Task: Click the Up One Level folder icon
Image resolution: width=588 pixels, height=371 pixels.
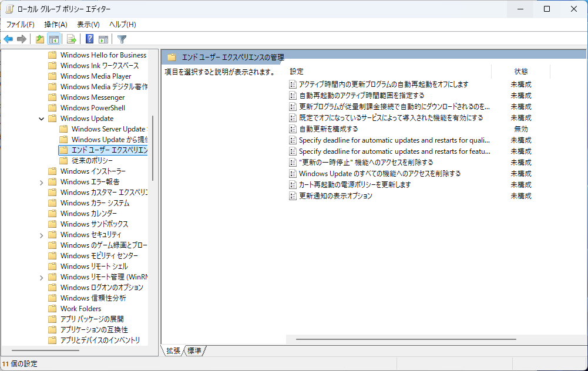Action: (x=39, y=39)
